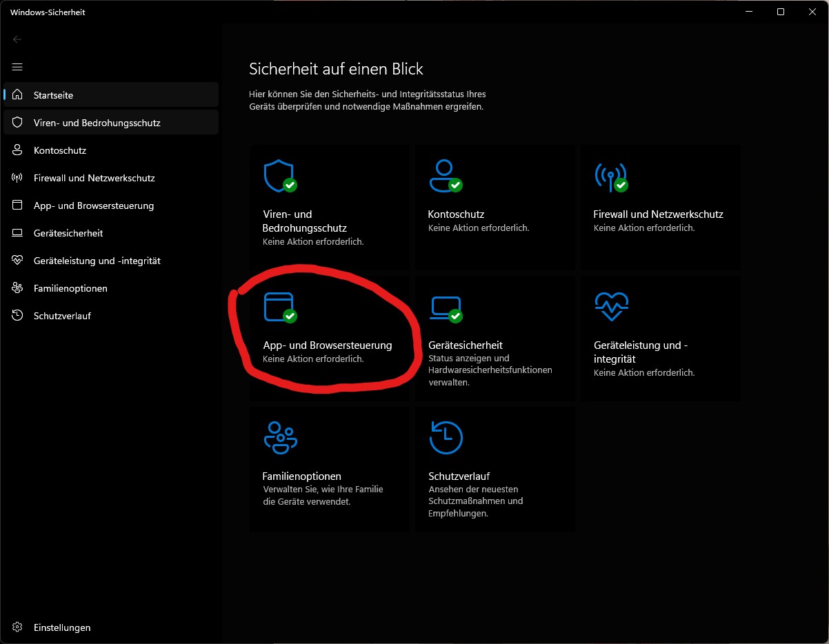The image size is (829, 644).
Task: Click the Gerätesicherheit laptop icon in sidebar
Action: pyautogui.click(x=17, y=232)
